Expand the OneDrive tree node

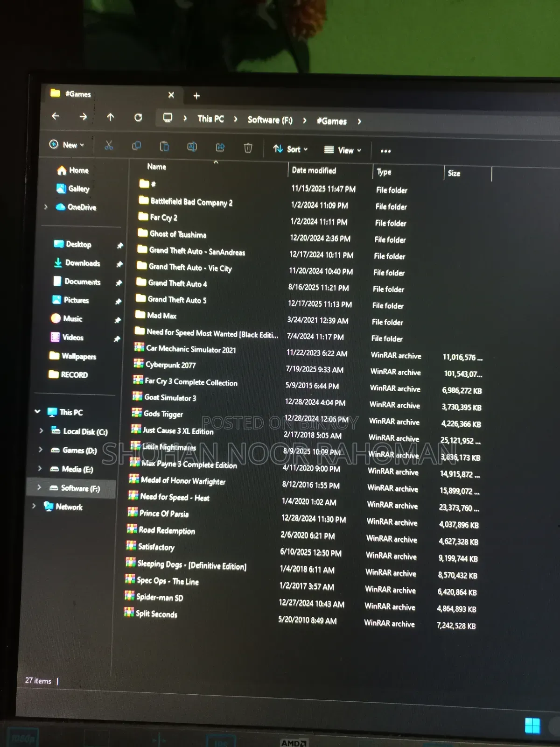click(x=46, y=206)
